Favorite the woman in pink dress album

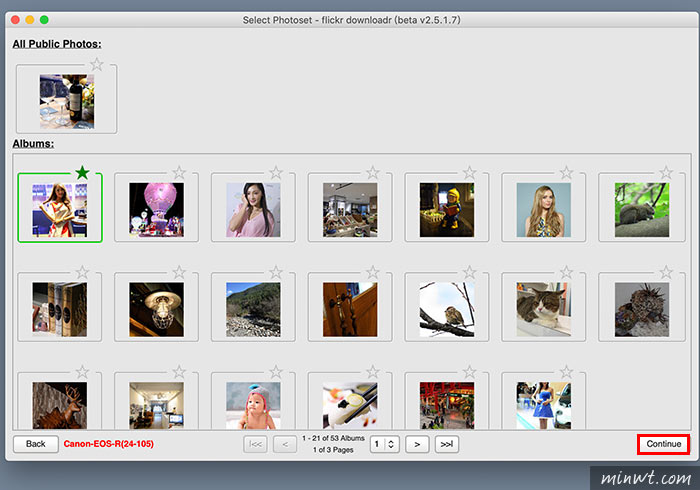(x=276, y=172)
